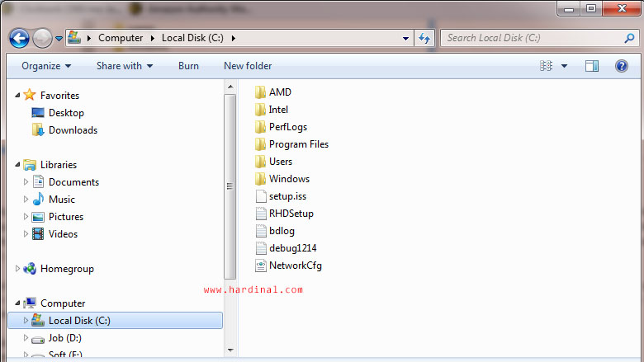Expand Local Disk (C:) in tree

click(26, 320)
